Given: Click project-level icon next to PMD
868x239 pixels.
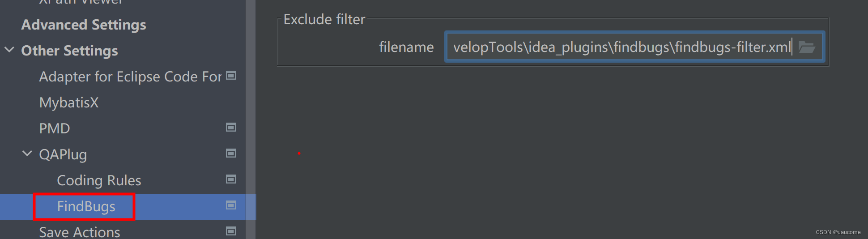Looking at the screenshot, I should (x=231, y=128).
